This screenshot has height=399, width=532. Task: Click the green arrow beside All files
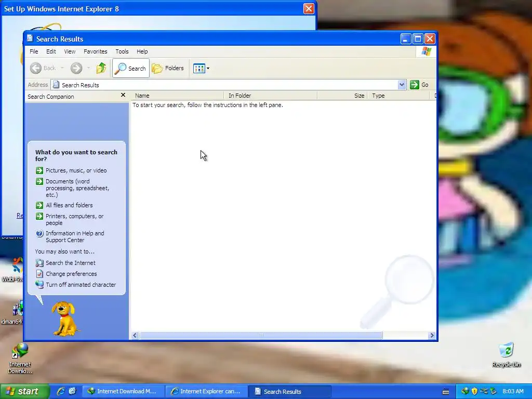[39, 205]
